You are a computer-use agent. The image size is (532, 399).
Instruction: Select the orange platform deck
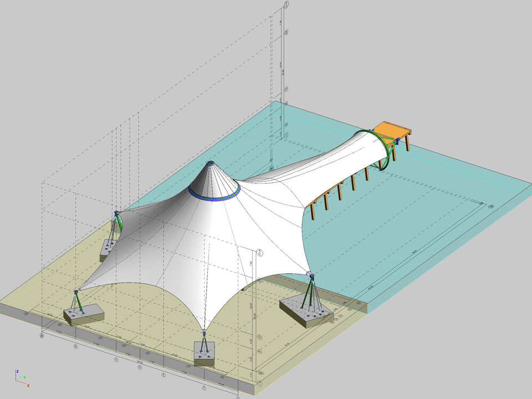click(x=393, y=132)
